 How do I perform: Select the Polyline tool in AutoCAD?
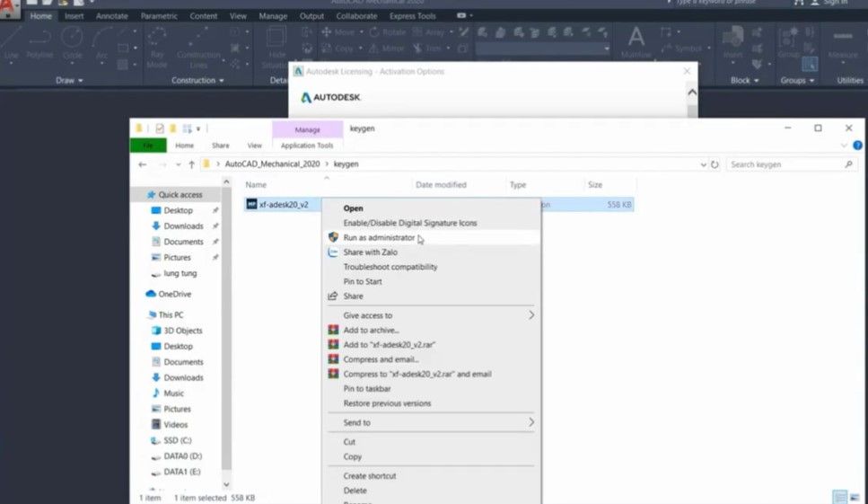39,42
